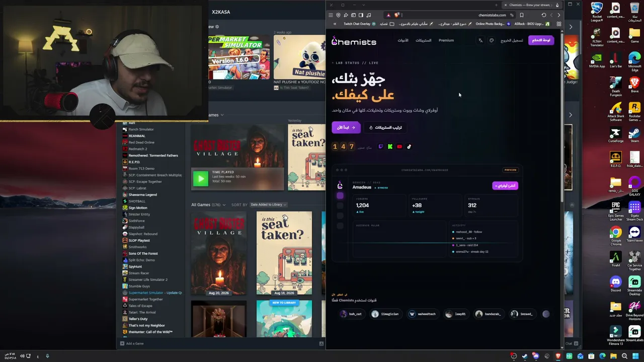Open الستريكات menu on Chemists
The image size is (644, 362).
pyautogui.click(x=423, y=40)
